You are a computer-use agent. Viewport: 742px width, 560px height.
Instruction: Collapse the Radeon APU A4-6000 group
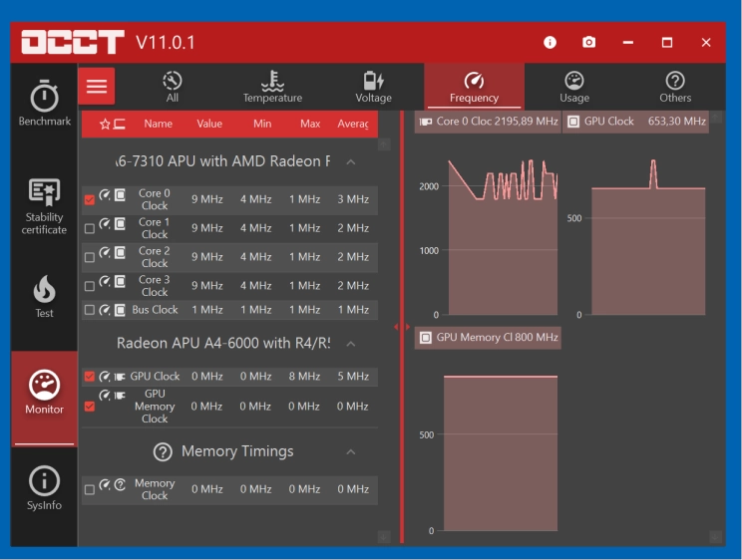tap(351, 344)
